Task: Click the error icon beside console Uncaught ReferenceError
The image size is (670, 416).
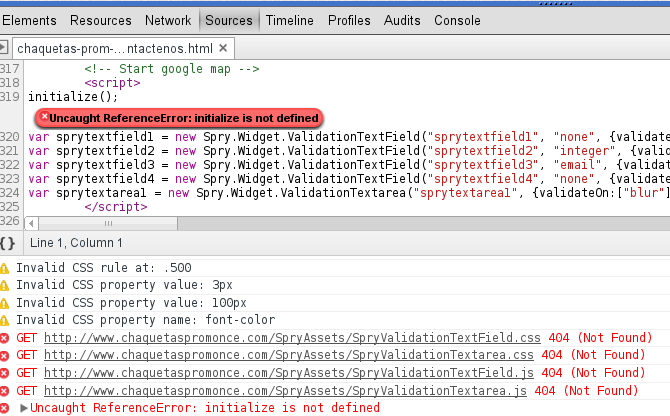Action: [4, 408]
